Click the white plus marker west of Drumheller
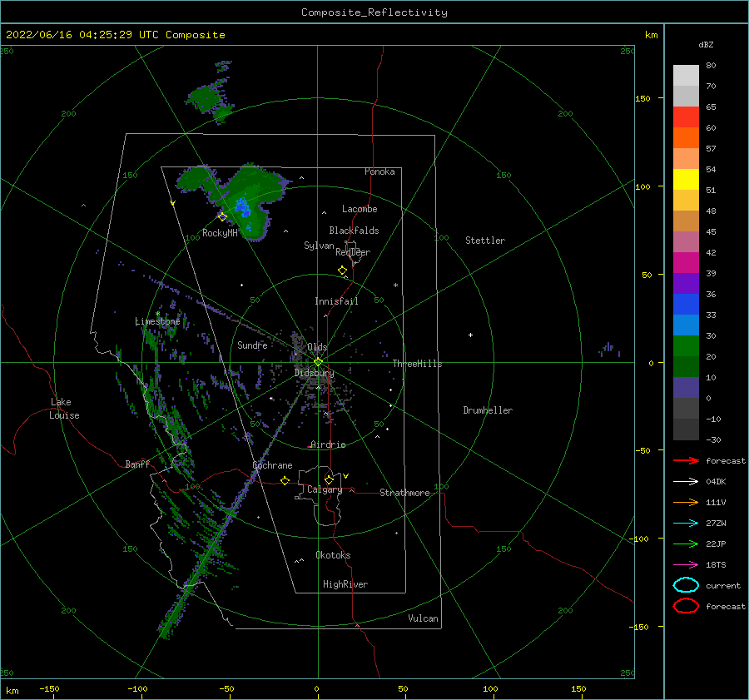Image resolution: width=749 pixels, height=700 pixels. (470, 335)
